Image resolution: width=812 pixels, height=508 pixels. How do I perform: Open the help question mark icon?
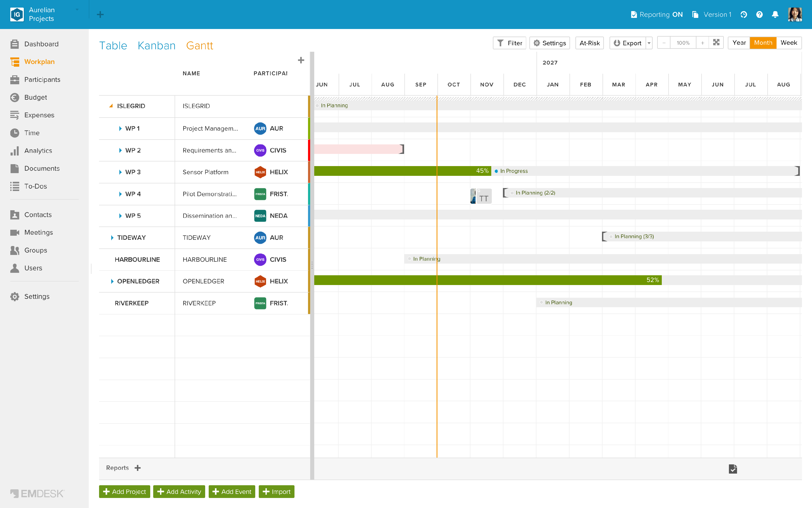point(759,14)
